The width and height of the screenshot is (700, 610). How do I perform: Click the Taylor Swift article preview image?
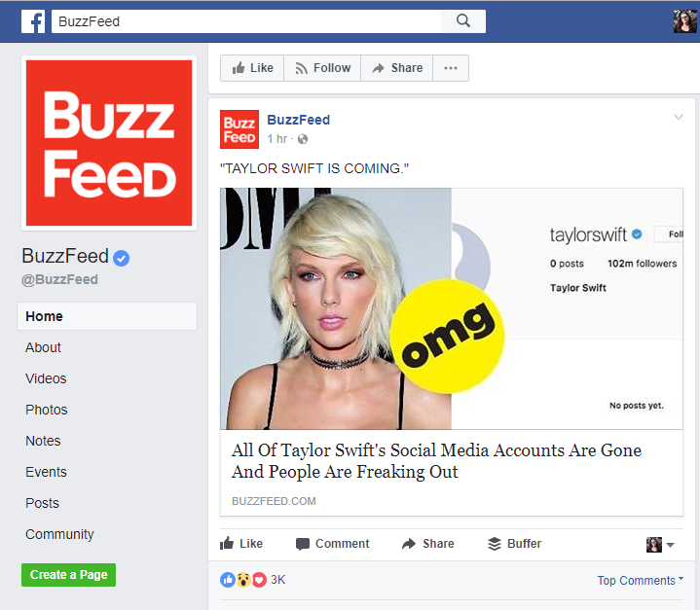pos(452,308)
